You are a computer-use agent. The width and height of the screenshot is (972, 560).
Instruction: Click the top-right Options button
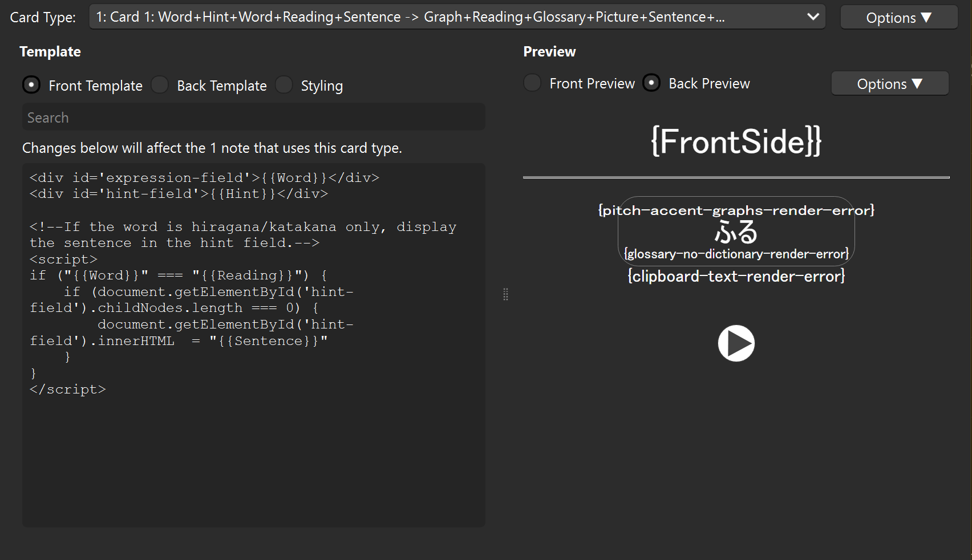pyautogui.click(x=898, y=17)
